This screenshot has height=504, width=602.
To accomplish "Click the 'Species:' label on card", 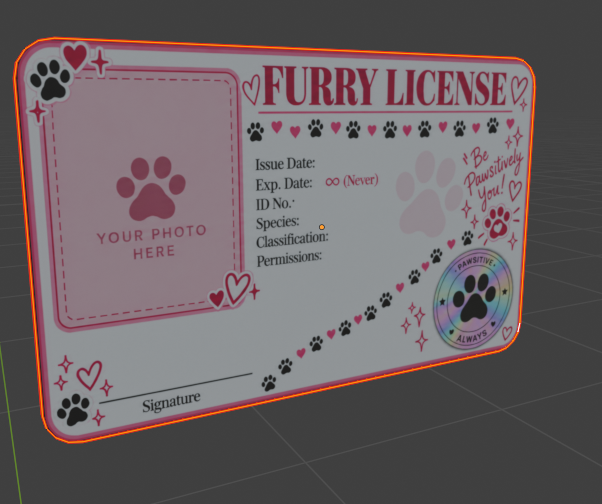I will (x=278, y=223).
